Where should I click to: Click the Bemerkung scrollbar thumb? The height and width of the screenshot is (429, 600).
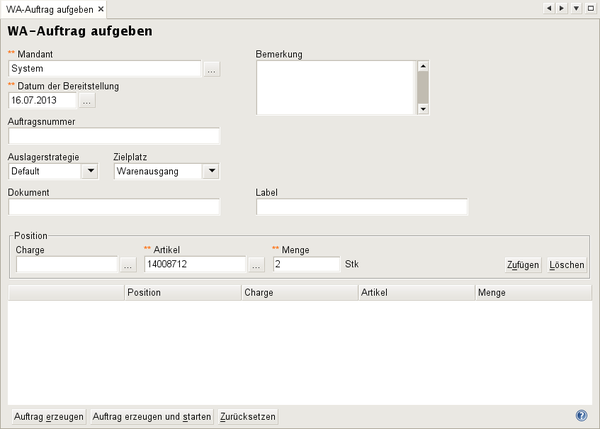click(x=423, y=87)
